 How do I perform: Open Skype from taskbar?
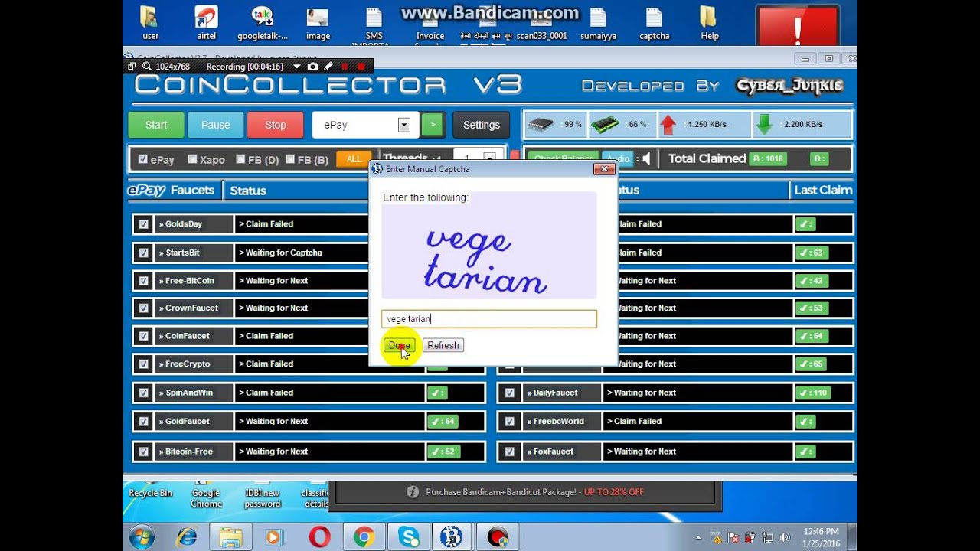[x=408, y=537]
